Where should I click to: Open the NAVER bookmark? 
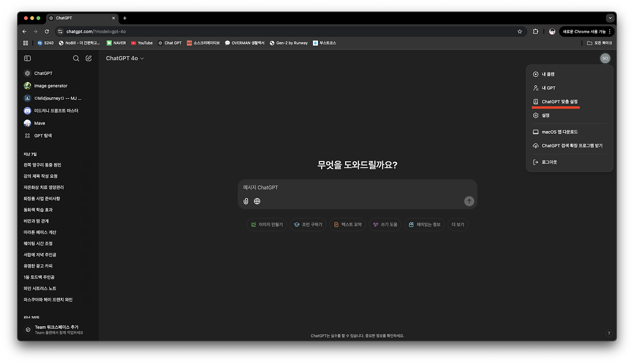116,43
